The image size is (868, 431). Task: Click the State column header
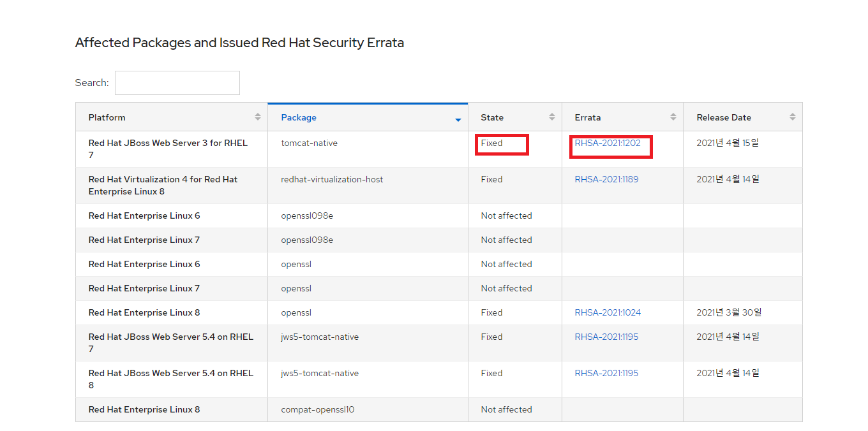pos(515,117)
